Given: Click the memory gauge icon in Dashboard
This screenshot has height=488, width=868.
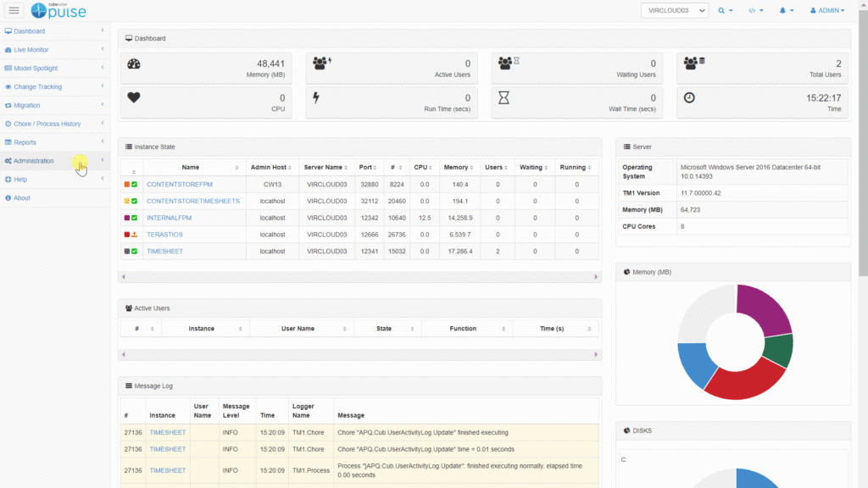Looking at the screenshot, I should point(134,64).
